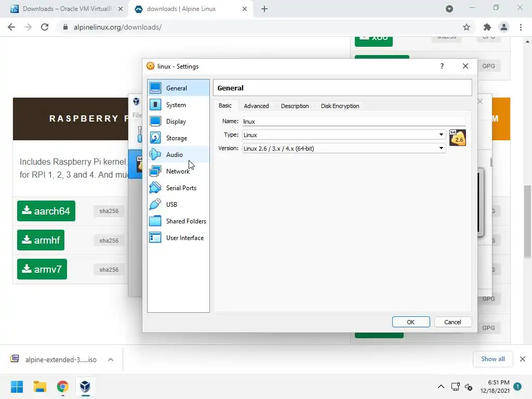Open sha256 link for aarch64
The width and height of the screenshot is (532, 399).
pyautogui.click(x=109, y=211)
